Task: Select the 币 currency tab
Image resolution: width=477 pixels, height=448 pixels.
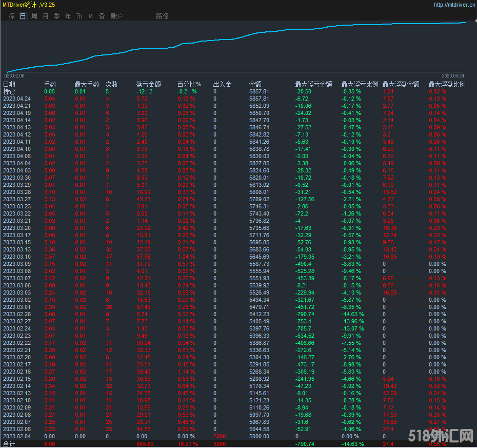Action: coord(79,16)
